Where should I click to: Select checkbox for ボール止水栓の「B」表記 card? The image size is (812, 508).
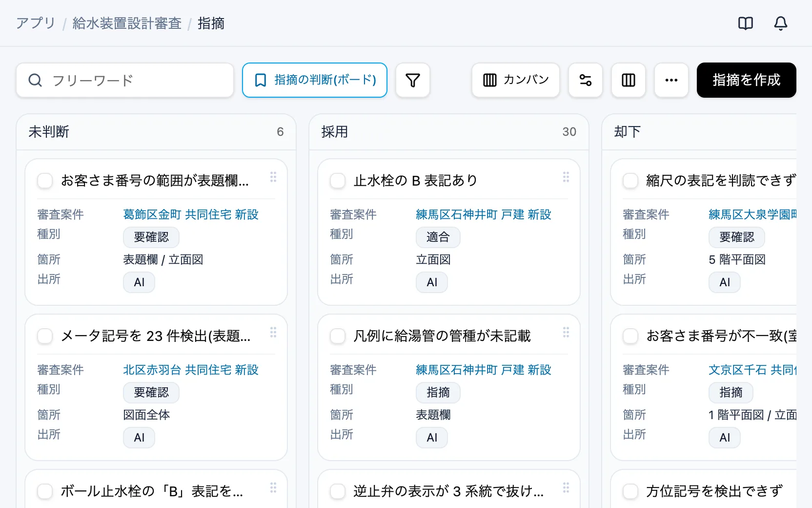(45, 491)
